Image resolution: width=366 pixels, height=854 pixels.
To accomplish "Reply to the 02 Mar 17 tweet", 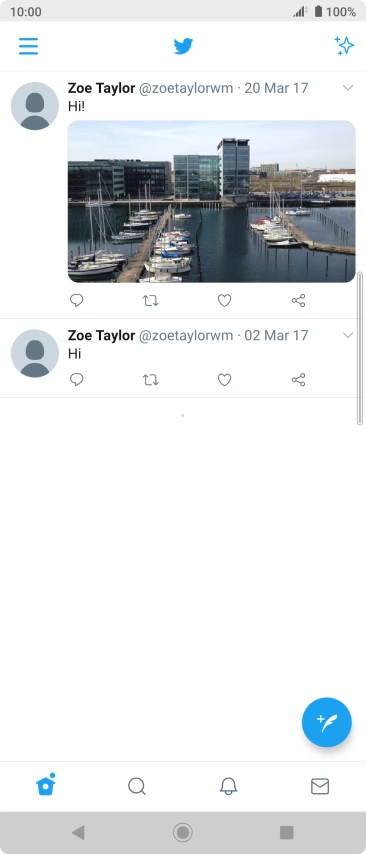I will coord(77,380).
